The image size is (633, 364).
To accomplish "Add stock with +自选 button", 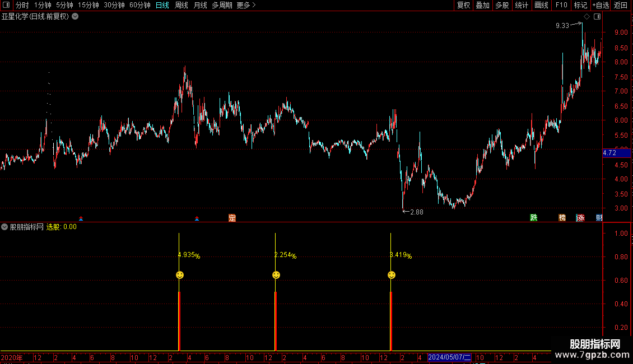I will click(601, 5).
